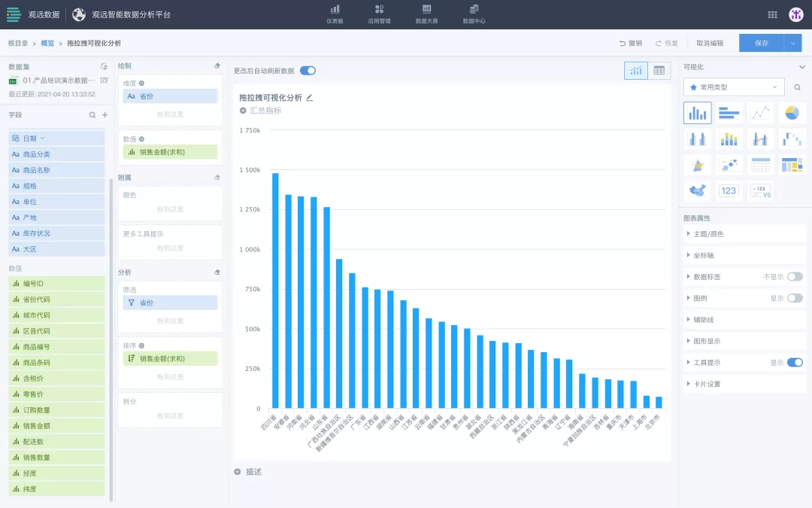Toggle auto-refresh data after changes
The image size is (812, 508).
click(308, 71)
